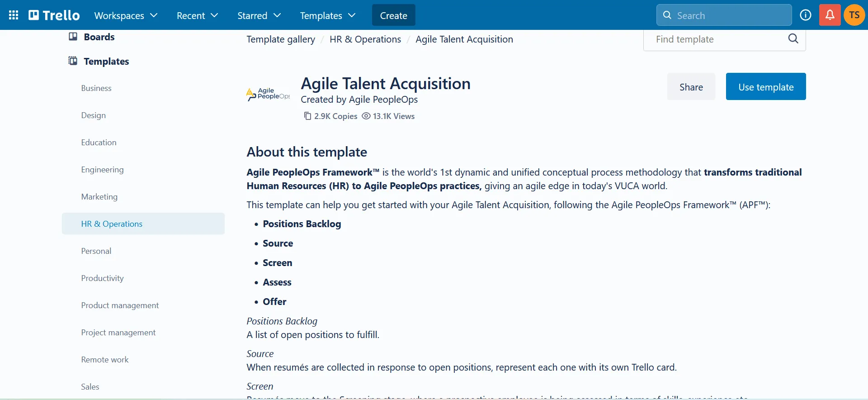
Task: Click the Trello home logo
Action: 54,15
